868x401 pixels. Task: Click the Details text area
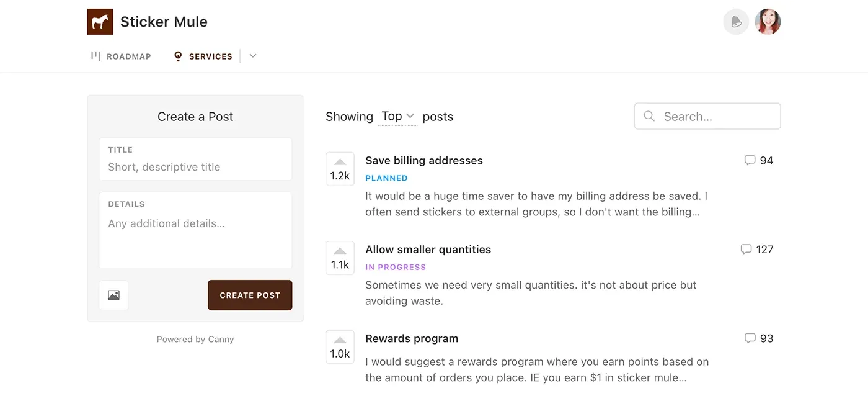tap(195, 230)
